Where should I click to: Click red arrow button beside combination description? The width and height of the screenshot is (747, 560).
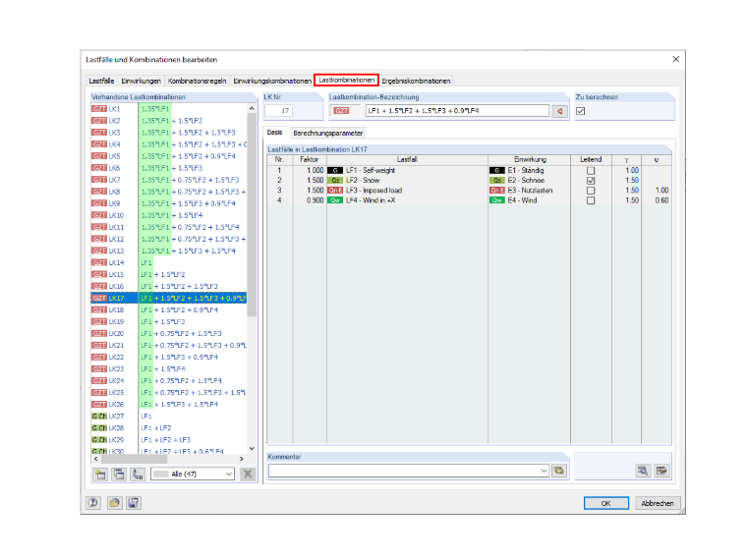pos(560,111)
